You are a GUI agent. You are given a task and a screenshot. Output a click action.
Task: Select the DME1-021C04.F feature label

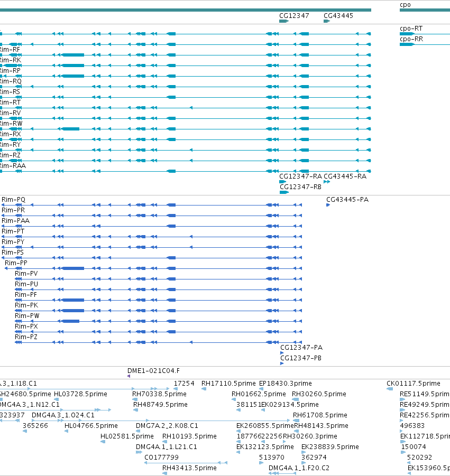coord(153,371)
